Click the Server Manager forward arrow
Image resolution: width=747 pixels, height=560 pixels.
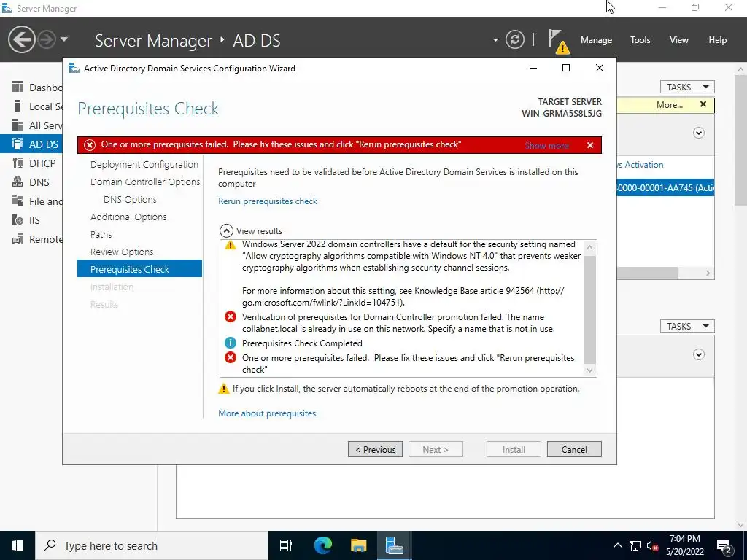(x=47, y=39)
